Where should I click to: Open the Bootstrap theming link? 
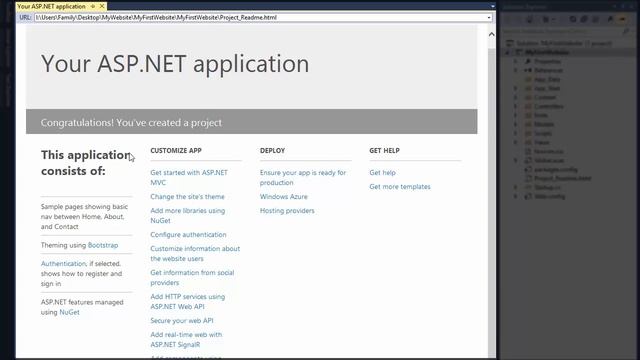click(103, 245)
